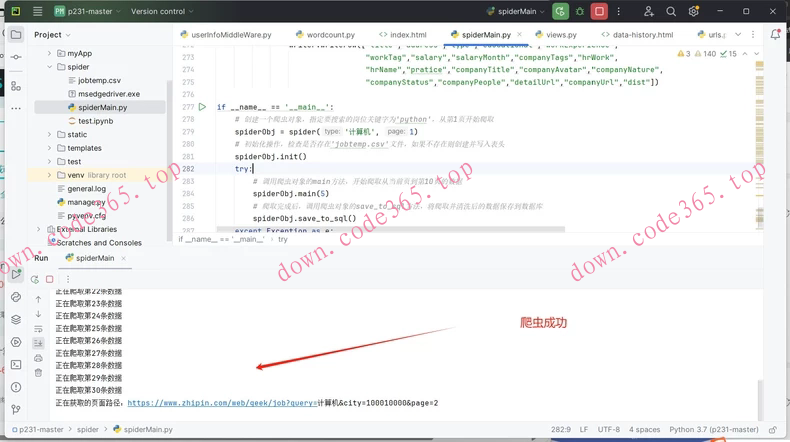Screen dimensions: 790x442
Task: Open Search Everywhere magnifier icon
Action: click(672, 12)
